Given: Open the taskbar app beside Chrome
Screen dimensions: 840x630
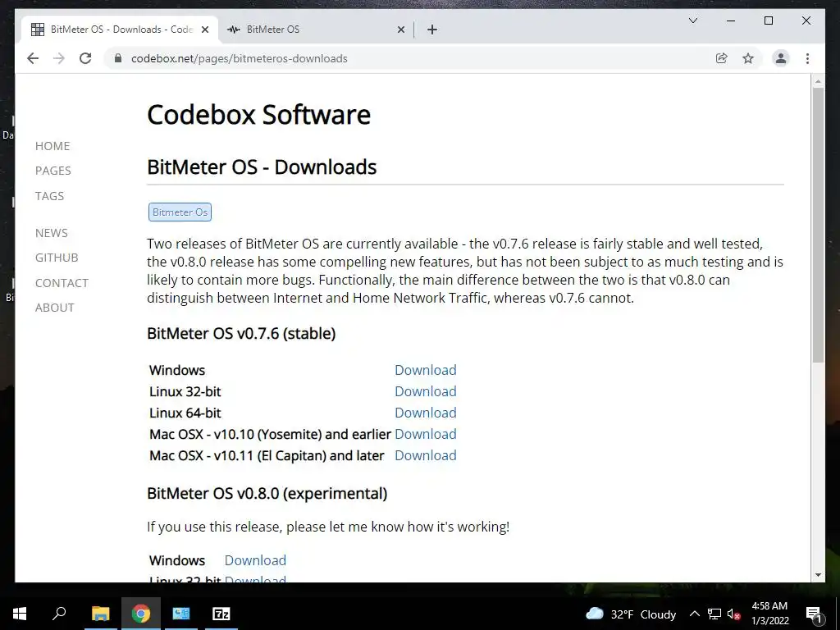Looking at the screenshot, I should click(181, 614).
